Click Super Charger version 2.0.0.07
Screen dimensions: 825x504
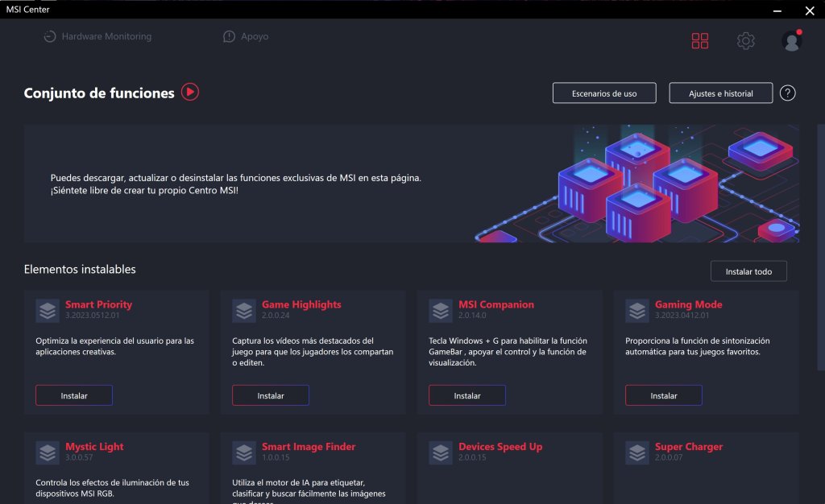(669, 457)
